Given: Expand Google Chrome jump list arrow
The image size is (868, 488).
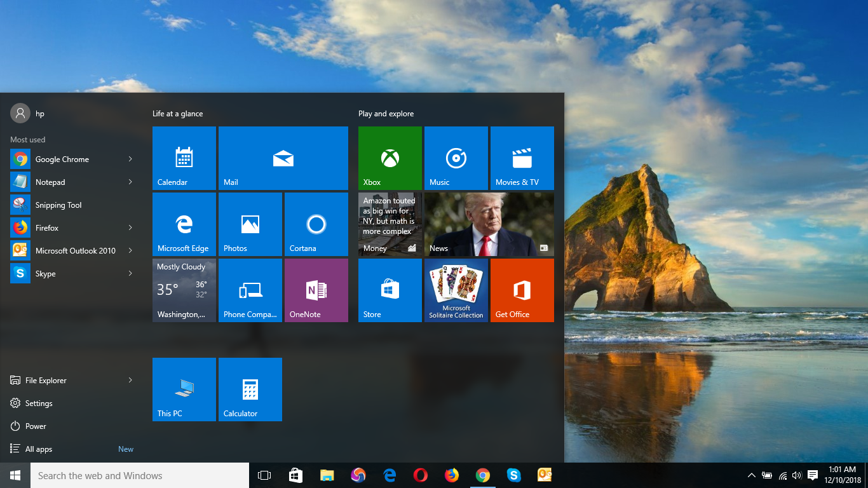Looking at the screenshot, I should pos(130,159).
